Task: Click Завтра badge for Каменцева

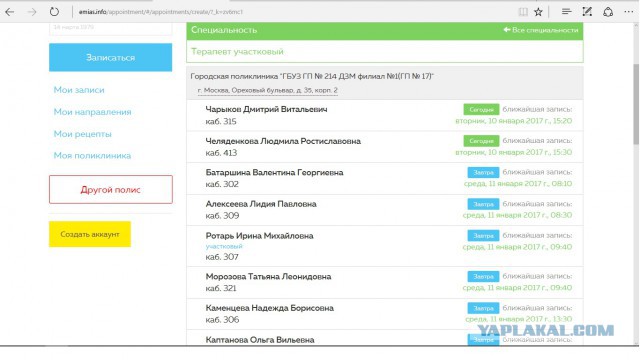Action: pos(483,308)
